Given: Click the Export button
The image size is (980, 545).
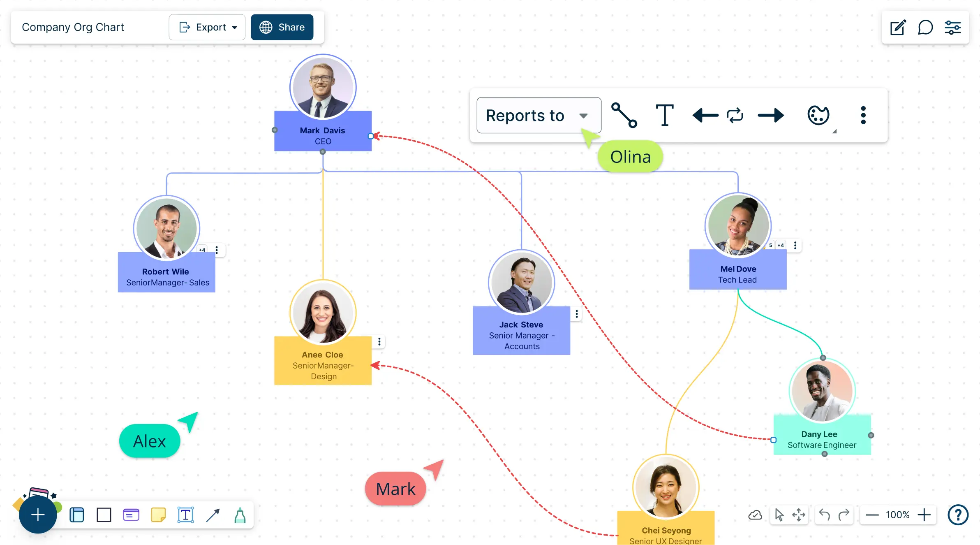Looking at the screenshot, I should click(x=207, y=27).
